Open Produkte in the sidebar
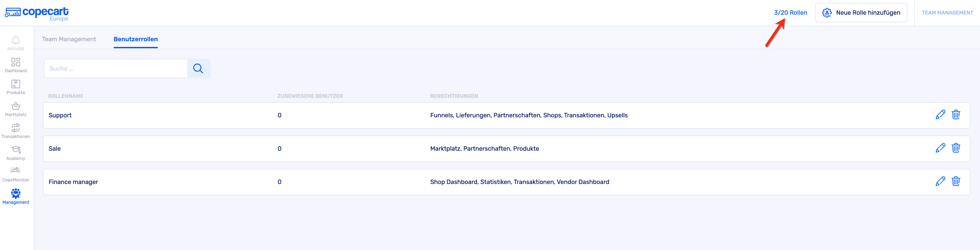This screenshot has height=250, width=980. pyautogui.click(x=16, y=84)
